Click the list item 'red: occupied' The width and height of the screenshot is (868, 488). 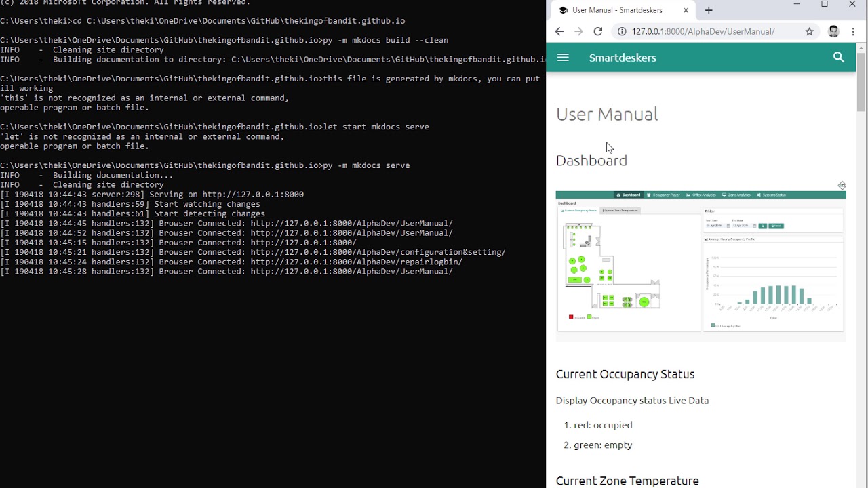coord(603,425)
